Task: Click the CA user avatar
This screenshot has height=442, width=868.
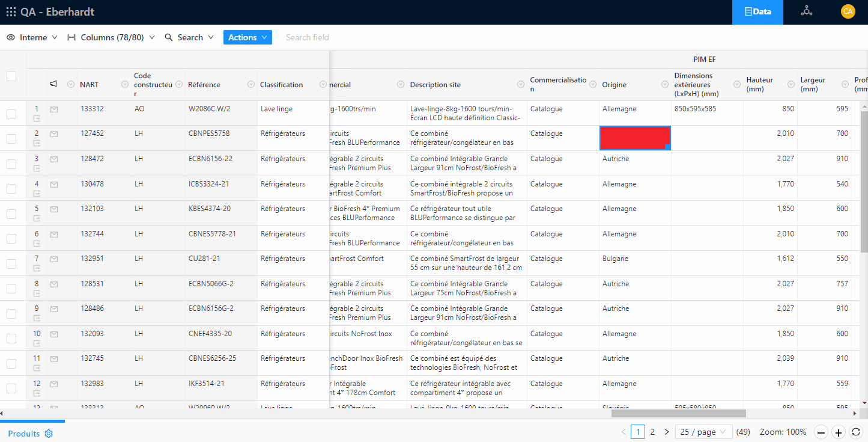Action: (848, 11)
